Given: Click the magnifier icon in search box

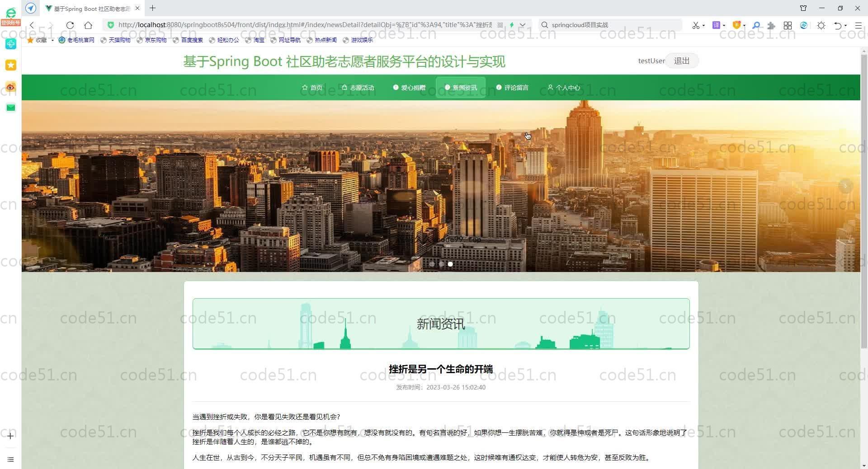Looking at the screenshot, I should 544,25.
